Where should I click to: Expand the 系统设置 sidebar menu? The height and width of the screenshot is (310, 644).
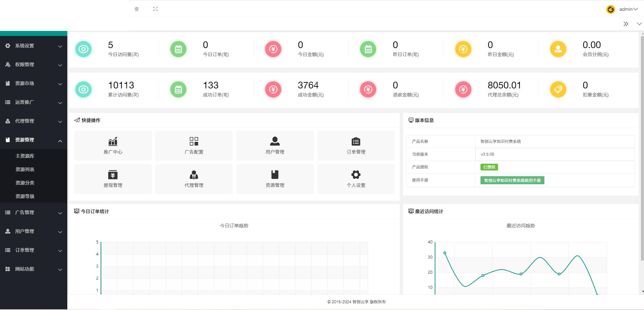point(34,46)
